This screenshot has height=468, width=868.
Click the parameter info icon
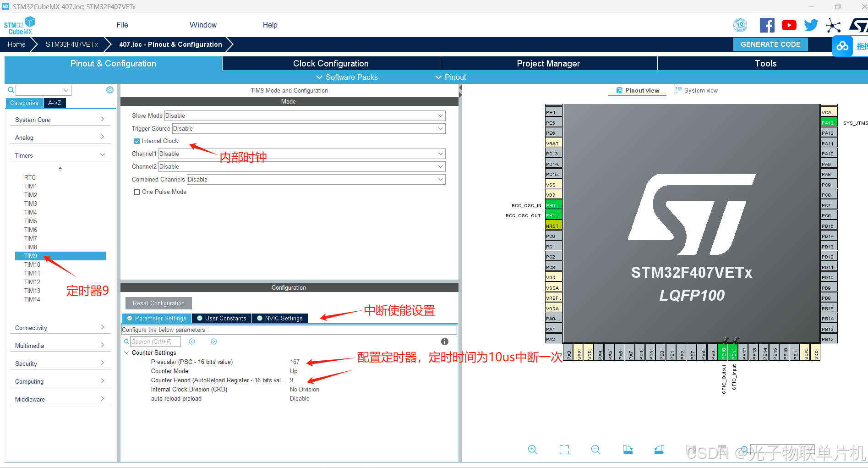(x=444, y=341)
